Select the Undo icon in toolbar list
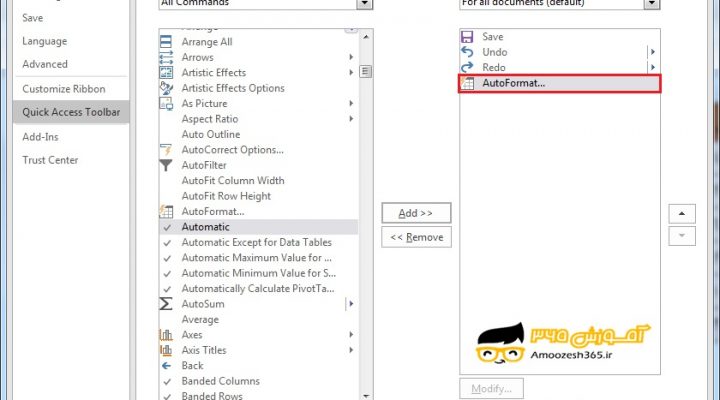 click(x=467, y=52)
